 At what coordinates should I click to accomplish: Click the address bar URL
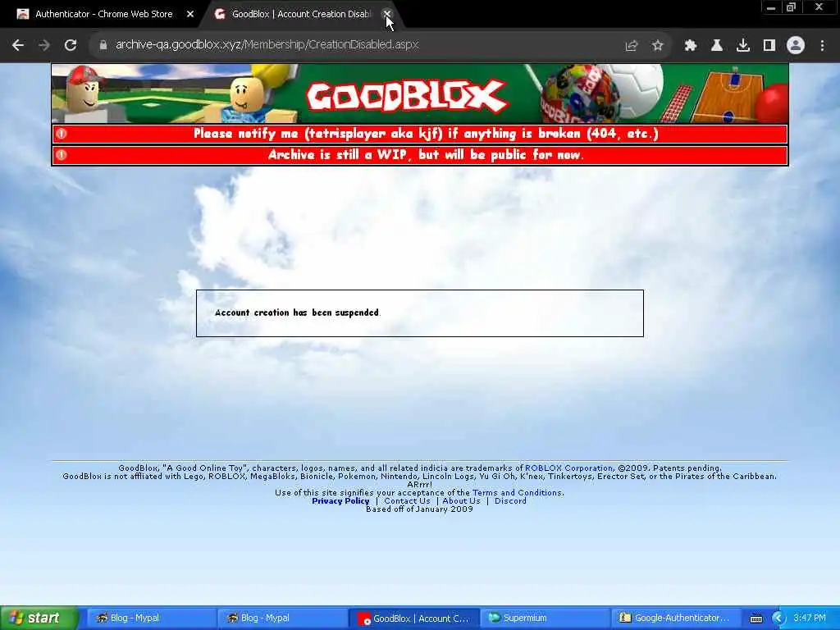pos(267,45)
